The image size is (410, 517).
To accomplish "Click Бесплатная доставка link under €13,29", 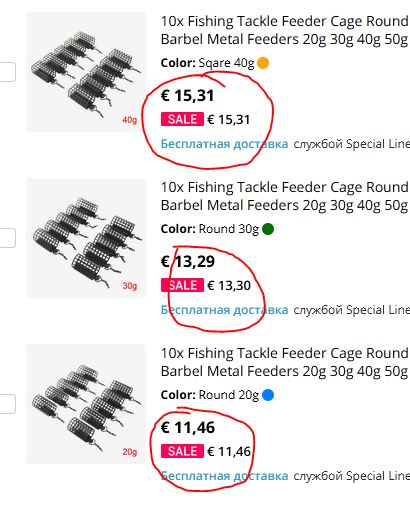I will click(x=224, y=310).
